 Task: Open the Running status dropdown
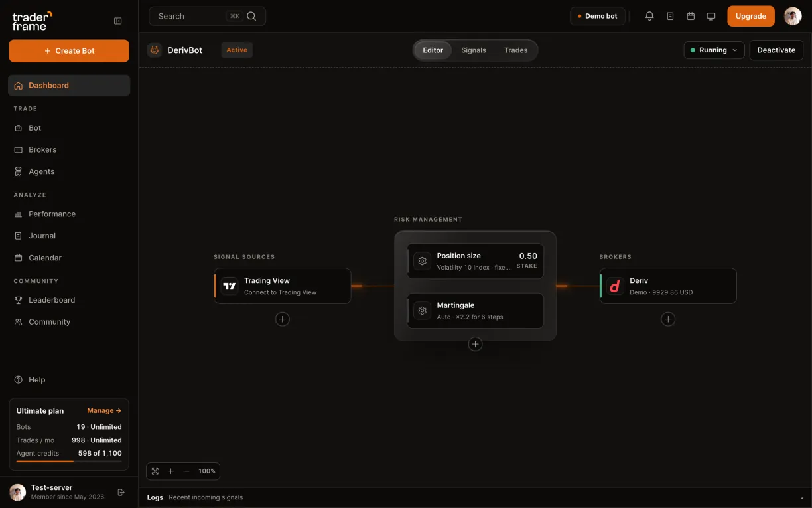pos(714,50)
